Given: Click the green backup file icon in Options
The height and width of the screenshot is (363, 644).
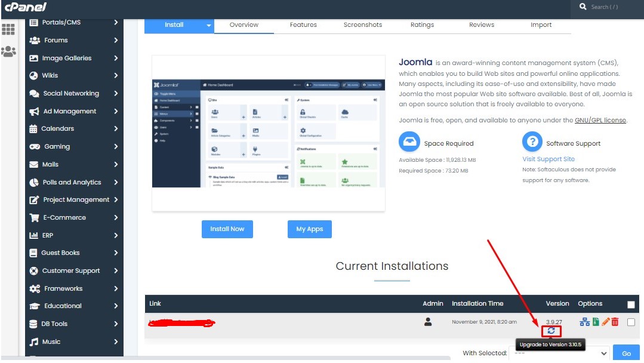Looking at the screenshot, I should [596, 322].
